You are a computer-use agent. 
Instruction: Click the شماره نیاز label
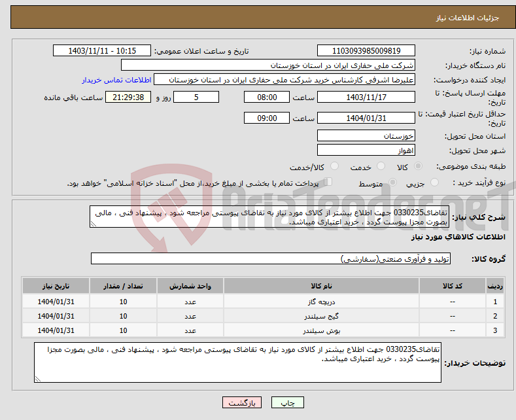[487, 51]
